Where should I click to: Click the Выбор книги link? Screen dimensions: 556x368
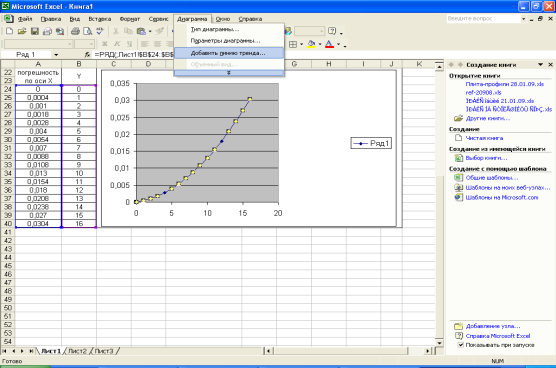(x=486, y=158)
